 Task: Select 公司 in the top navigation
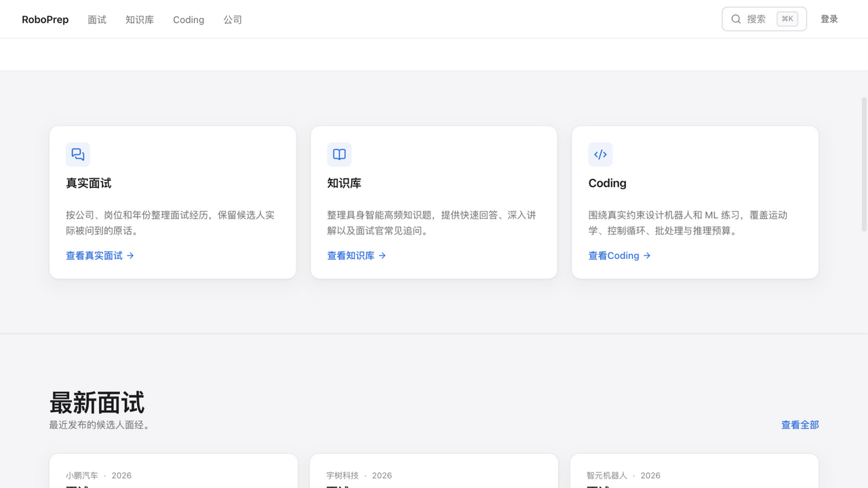click(233, 20)
